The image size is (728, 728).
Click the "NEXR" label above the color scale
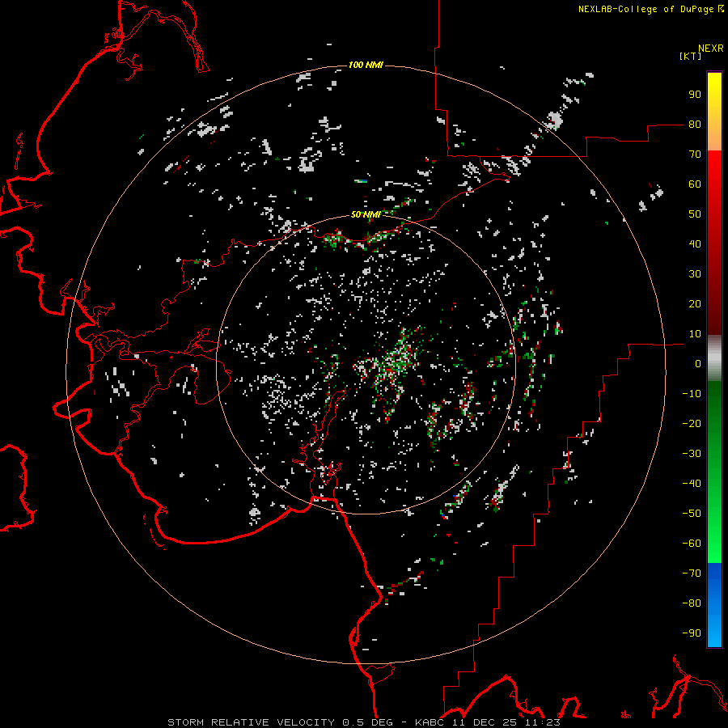(x=711, y=49)
